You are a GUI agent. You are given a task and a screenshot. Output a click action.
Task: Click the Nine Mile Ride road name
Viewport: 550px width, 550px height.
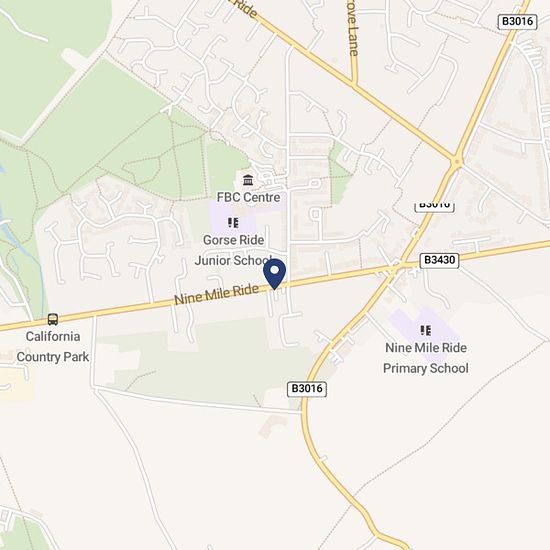[216, 294]
